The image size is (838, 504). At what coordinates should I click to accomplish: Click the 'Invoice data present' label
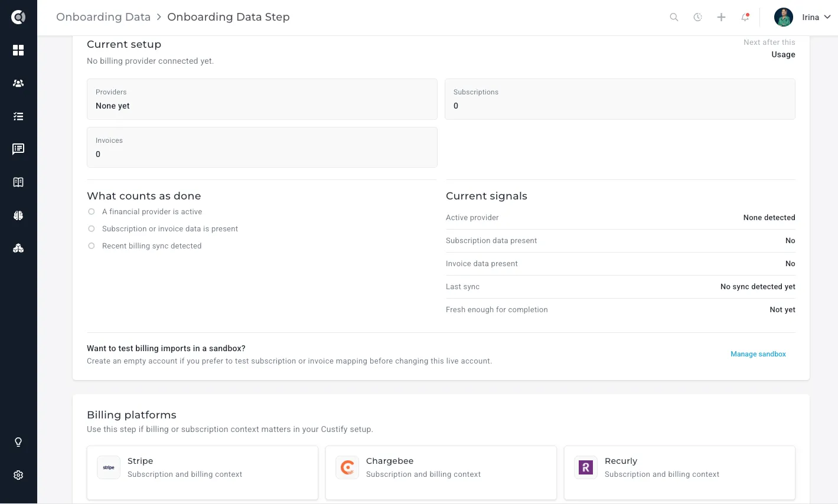pyautogui.click(x=482, y=264)
